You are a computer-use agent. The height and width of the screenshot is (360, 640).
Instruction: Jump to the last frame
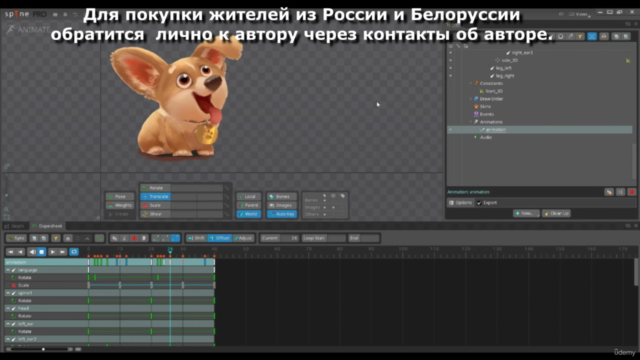click(62, 252)
